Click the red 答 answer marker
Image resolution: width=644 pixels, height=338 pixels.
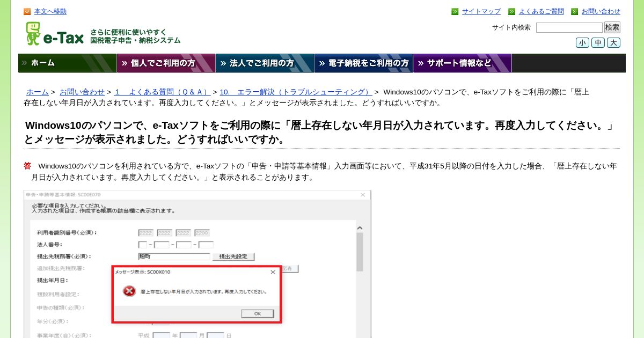tap(27, 166)
